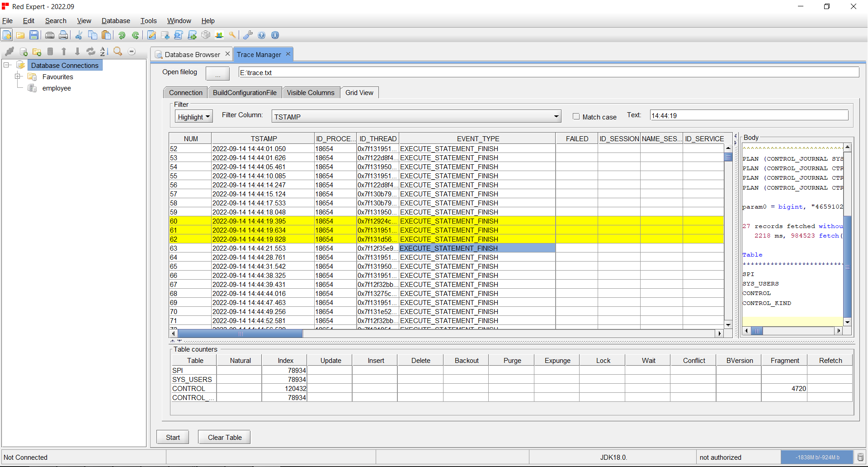The height and width of the screenshot is (467, 868).
Task: Toggle the search magnifier icon in tree toolbar
Action: click(117, 52)
